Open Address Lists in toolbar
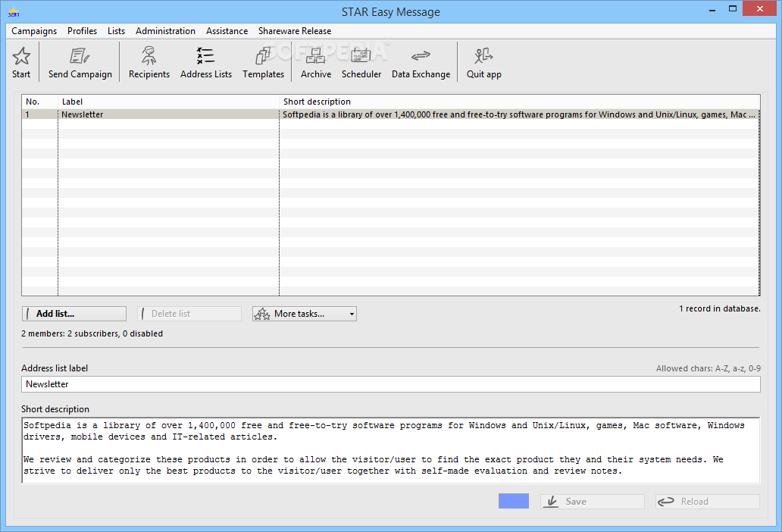Viewport: 782px width, 532px height. pos(206,62)
